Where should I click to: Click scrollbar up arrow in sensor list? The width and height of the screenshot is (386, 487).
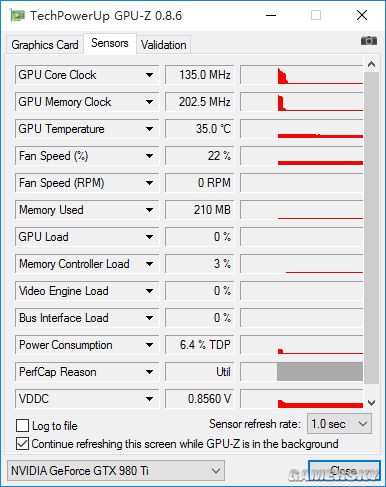click(371, 65)
